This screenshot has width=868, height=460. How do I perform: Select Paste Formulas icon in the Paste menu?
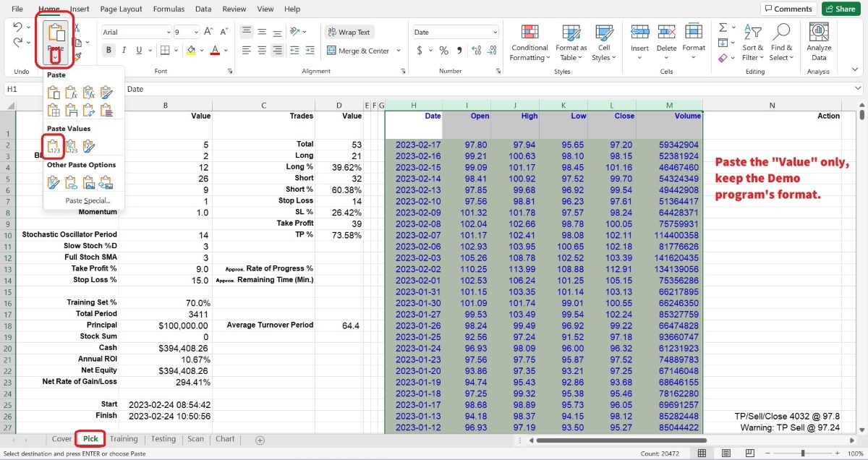tap(71, 93)
